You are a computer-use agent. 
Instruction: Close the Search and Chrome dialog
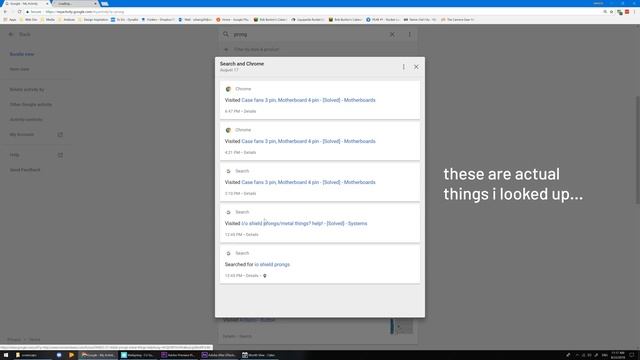click(416, 67)
